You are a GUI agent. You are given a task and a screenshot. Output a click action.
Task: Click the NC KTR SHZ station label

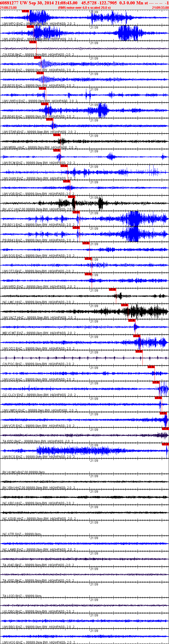tap(22, 534)
